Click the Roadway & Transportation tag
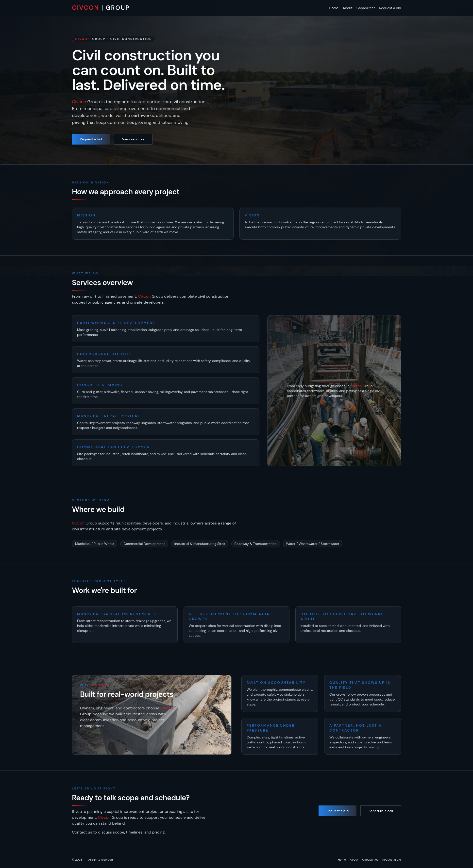The height and width of the screenshot is (868, 473). (255, 543)
